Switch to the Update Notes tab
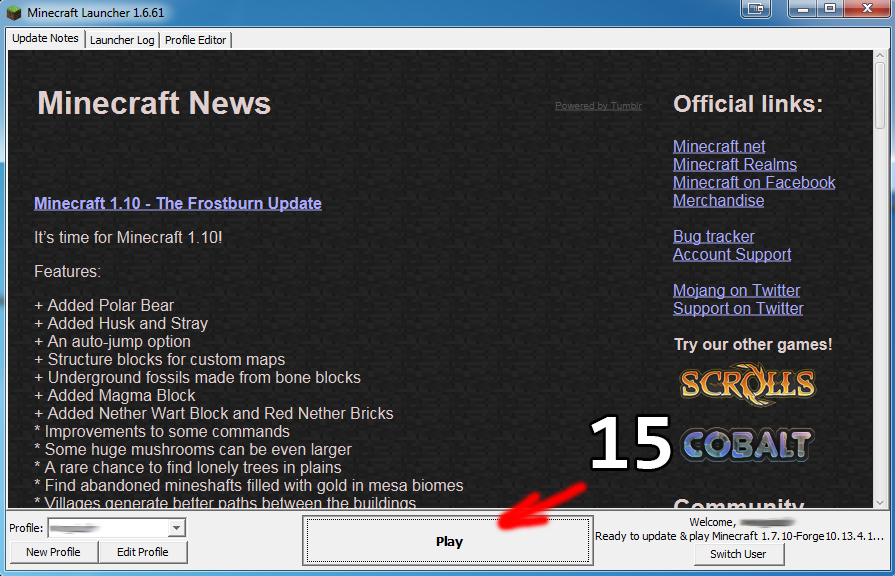This screenshot has width=895, height=576. tap(45, 38)
